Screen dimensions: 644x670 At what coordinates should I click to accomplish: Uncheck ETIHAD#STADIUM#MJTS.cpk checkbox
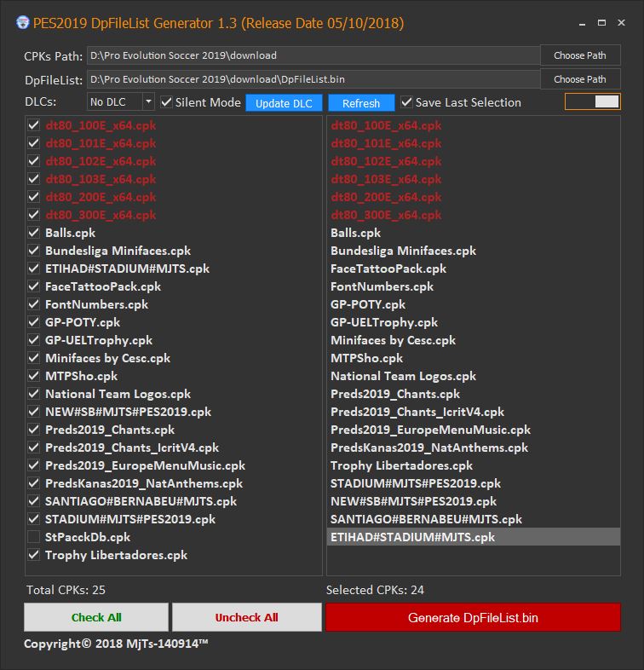point(34,269)
